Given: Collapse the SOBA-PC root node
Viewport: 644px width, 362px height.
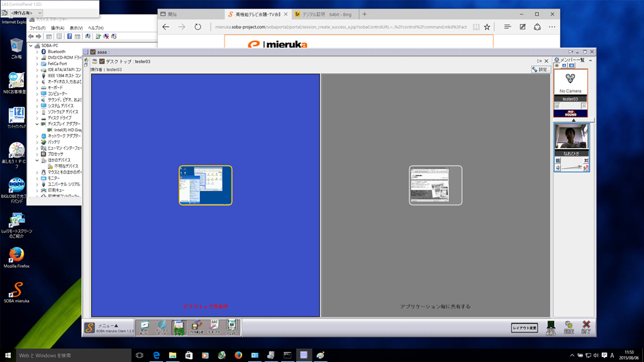Looking at the screenshot, I should [31, 45].
